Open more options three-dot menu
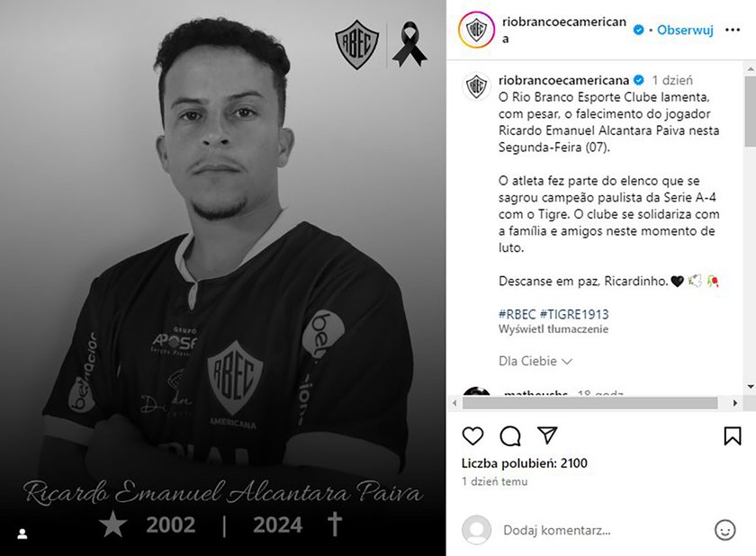Viewport: 756px width, 556px height. click(733, 30)
